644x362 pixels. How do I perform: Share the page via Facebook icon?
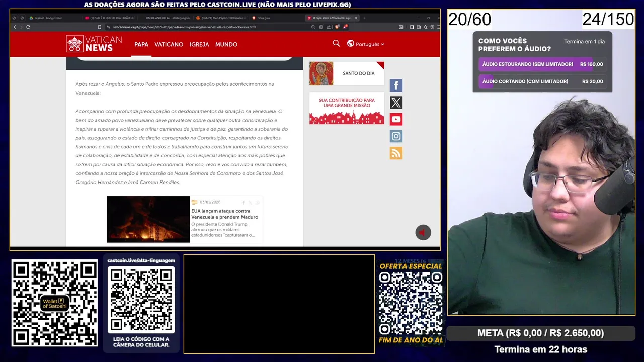click(396, 85)
